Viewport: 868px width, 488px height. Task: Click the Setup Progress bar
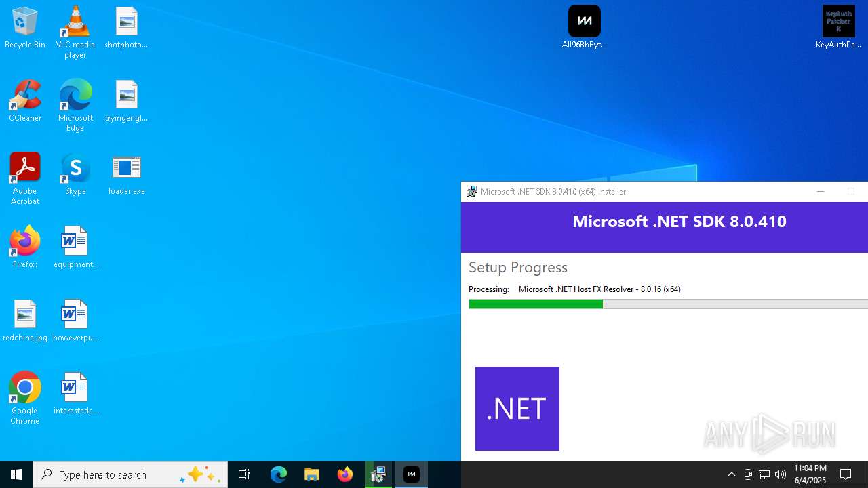(668, 304)
